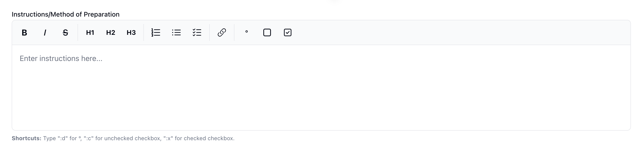Apply the H2 heading style
644x150 pixels.
(x=110, y=32)
